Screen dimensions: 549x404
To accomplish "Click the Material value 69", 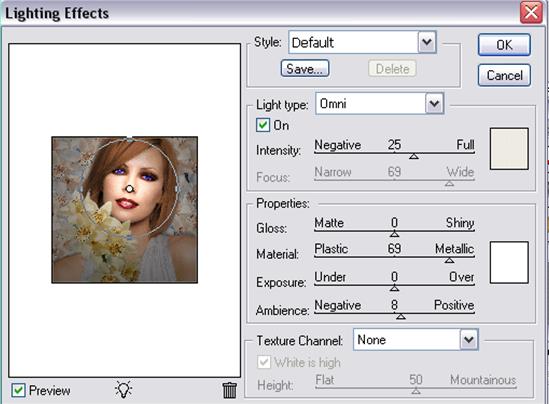I will point(394,248).
